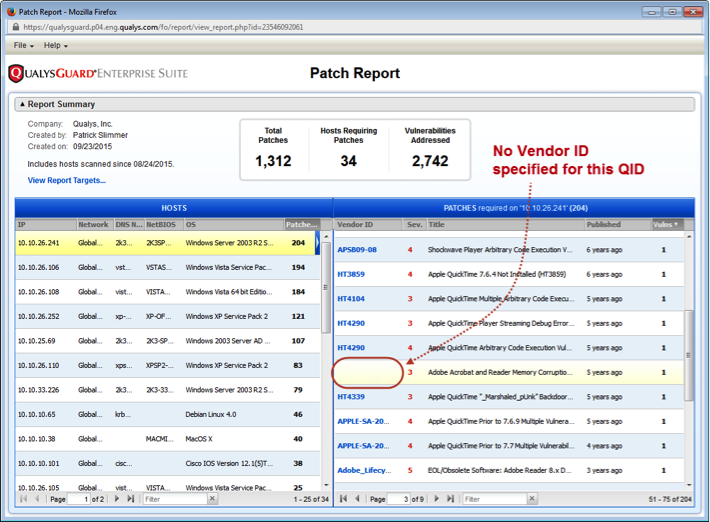The width and height of the screenshot is (710, 522).
Task: Select highlighted host 10.10.26.241
Action: click(168, 243)
